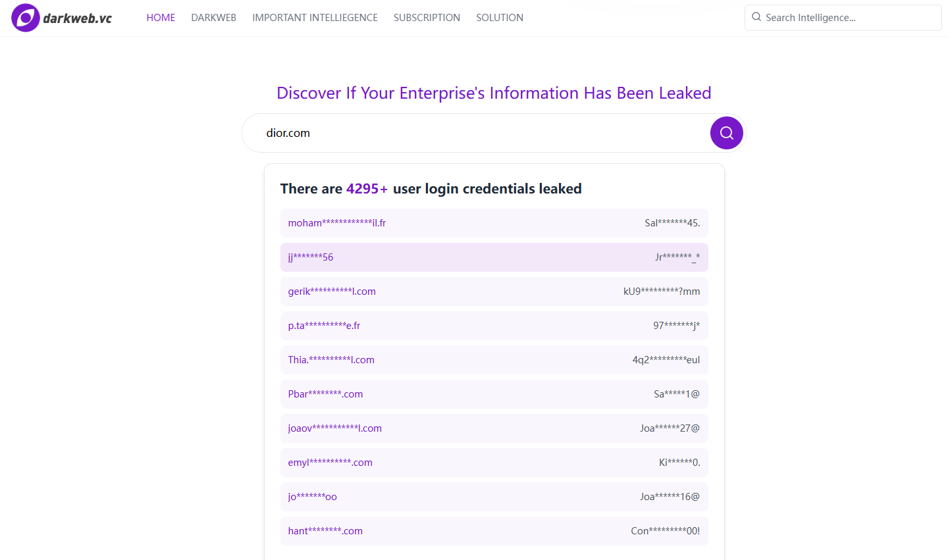Select the hant********.com credential entry

[x=494, y=531]
